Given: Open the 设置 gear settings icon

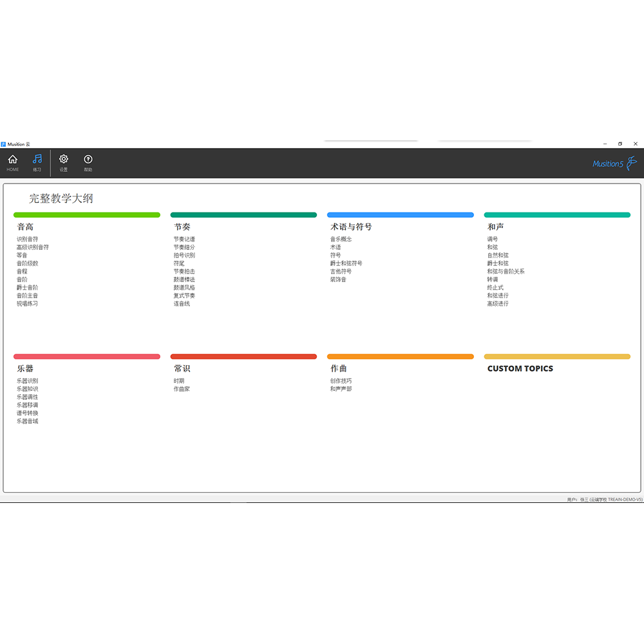Looking at the screenshot, I should pos(63,160).
